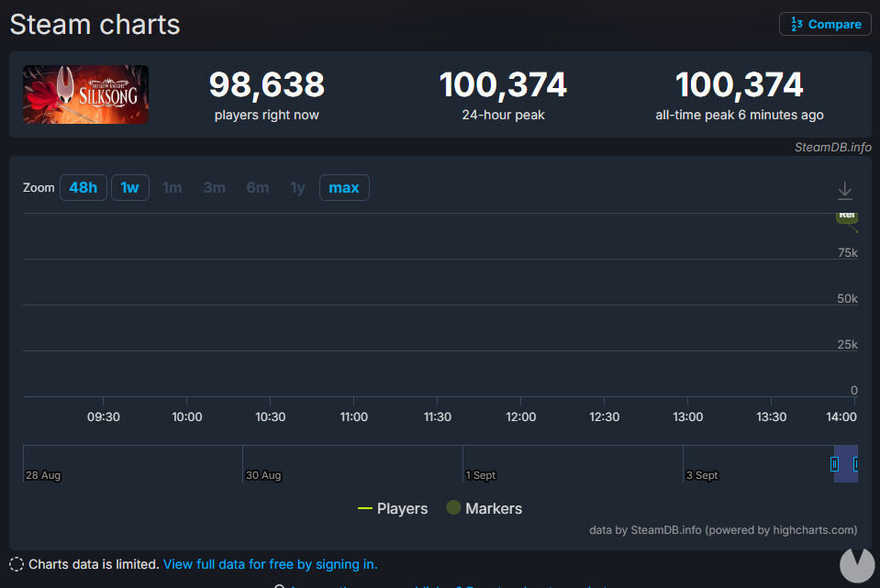Click the right navigator range handle
The height and width of the screenshot is (588, 880).
tap(856, 464)
